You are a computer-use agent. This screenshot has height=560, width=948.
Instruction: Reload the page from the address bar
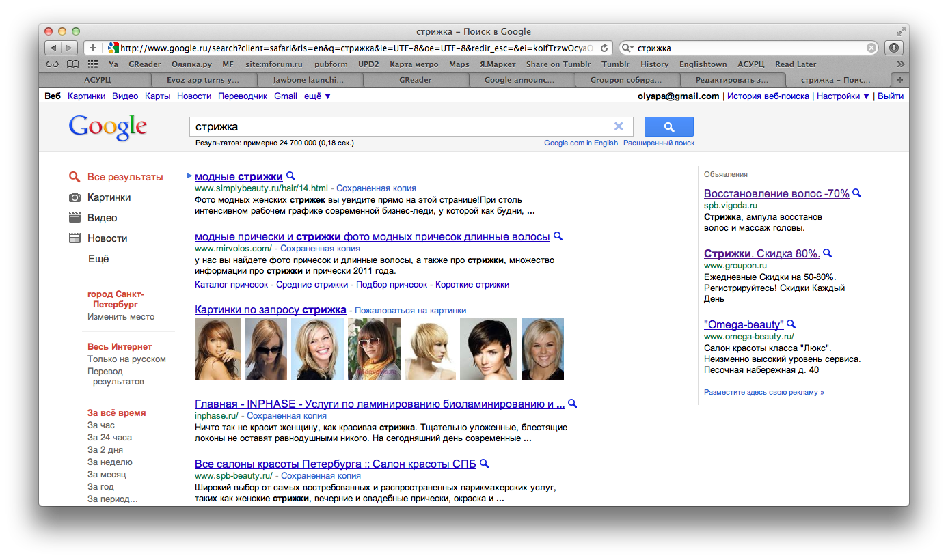[x=603, y=48]
